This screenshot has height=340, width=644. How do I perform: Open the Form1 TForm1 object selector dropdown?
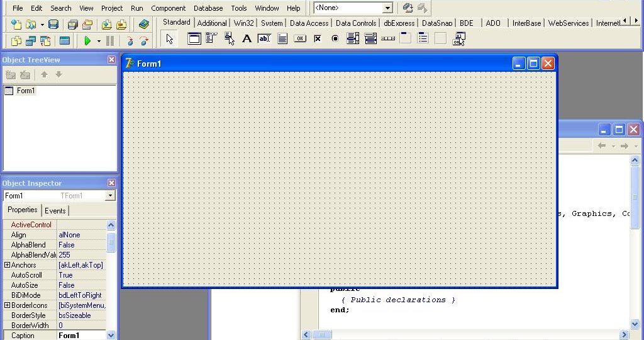(110, 196)
